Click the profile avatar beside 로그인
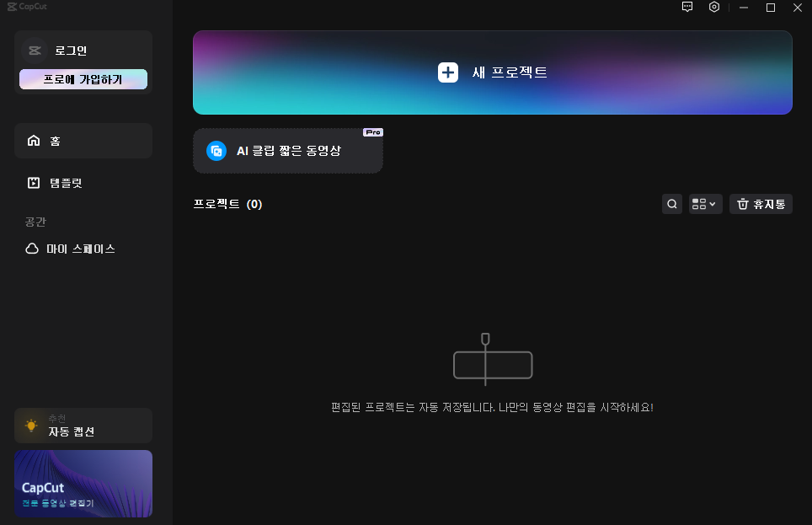Screen dimensions: 812x525 pos(35,51)
